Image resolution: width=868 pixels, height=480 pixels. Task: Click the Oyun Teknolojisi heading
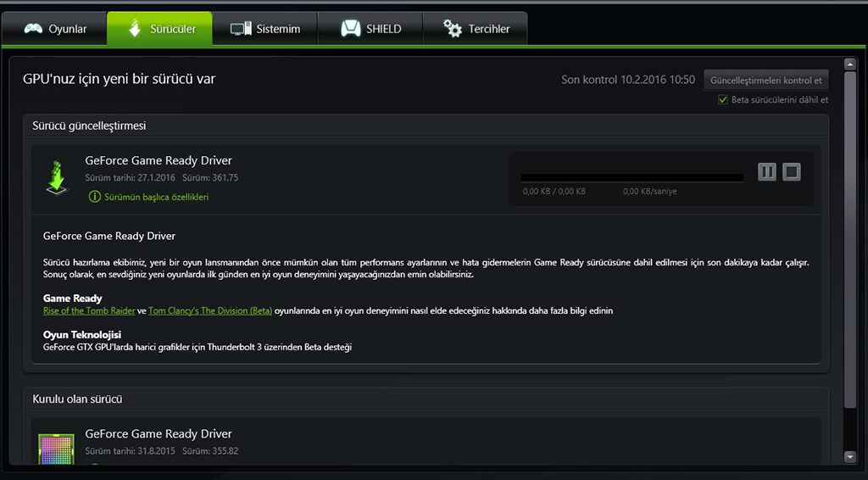click(82, 334)
